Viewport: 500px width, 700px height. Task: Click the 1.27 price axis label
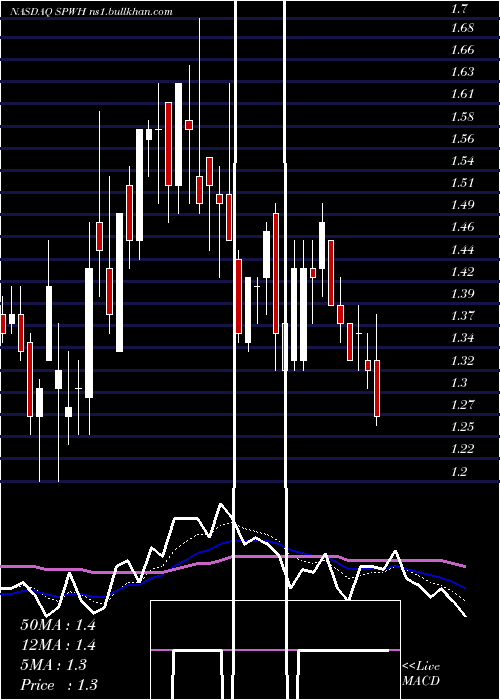coord(462,405)
